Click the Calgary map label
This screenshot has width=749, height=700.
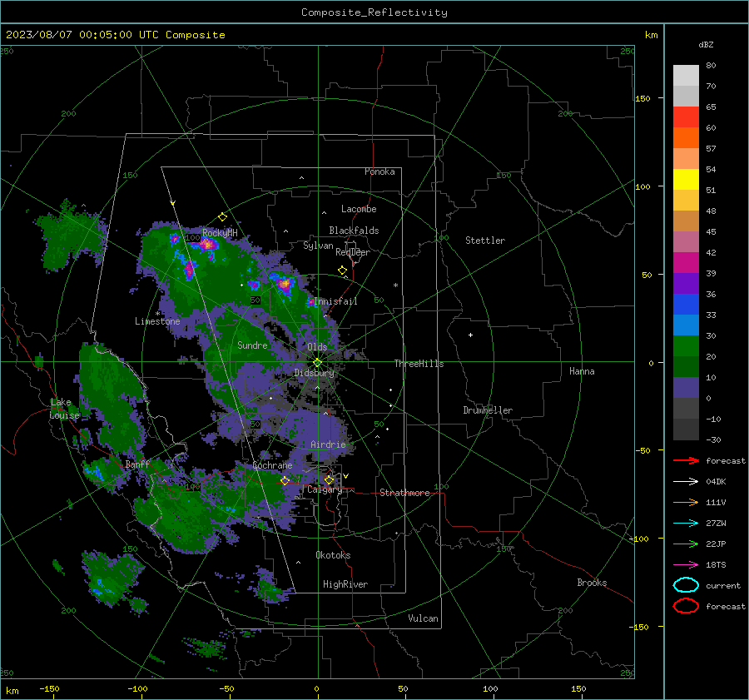325,489
